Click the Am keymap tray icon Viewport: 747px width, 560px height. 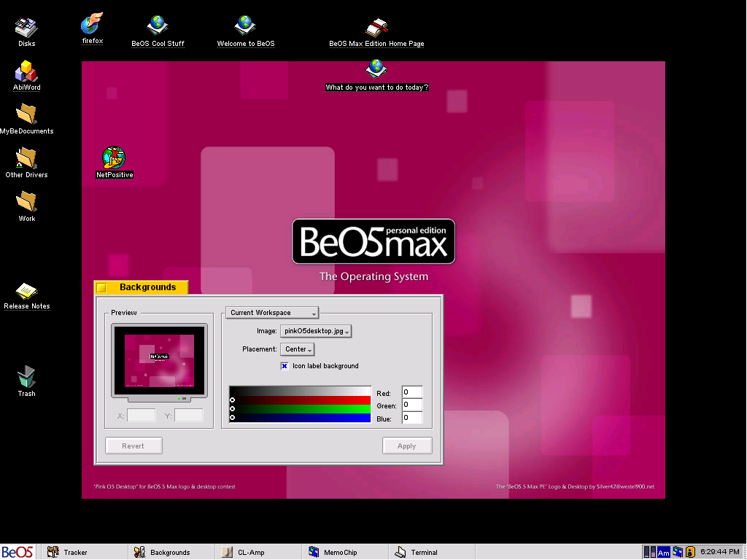664,553
